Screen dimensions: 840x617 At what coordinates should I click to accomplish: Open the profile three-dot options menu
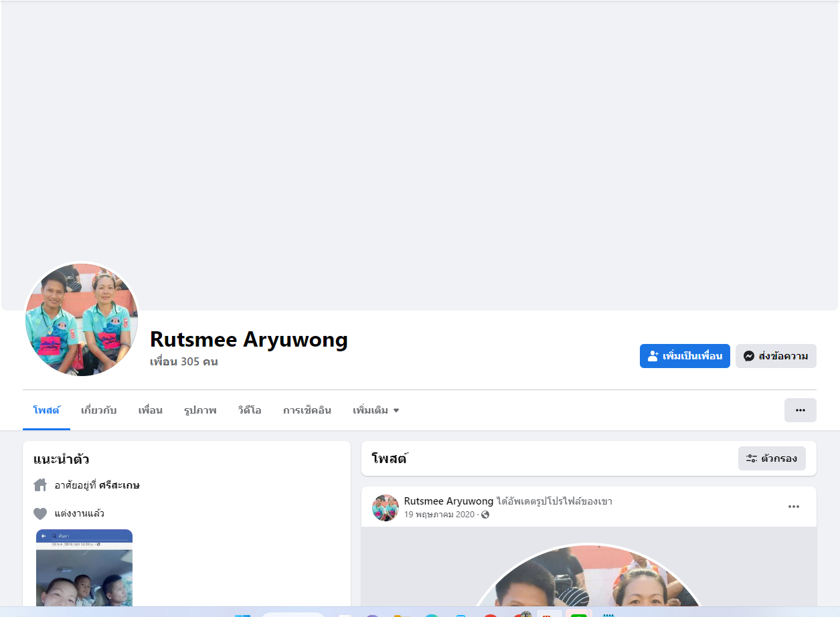801,410
